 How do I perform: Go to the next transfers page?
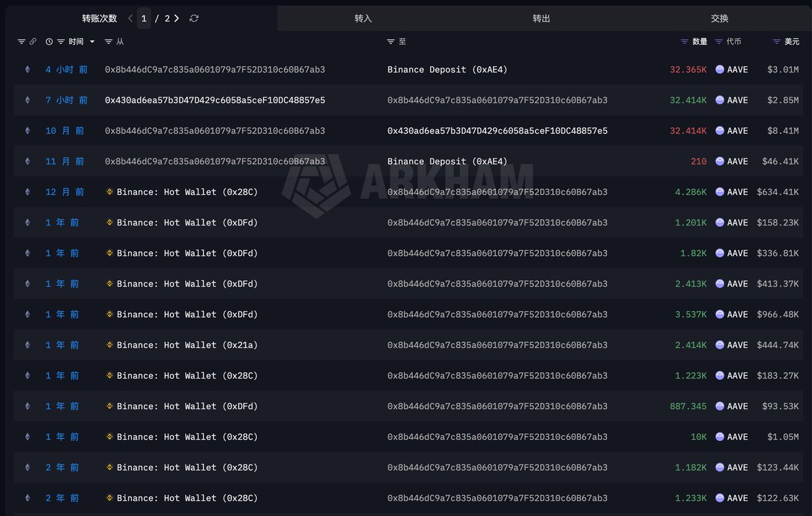177,18
